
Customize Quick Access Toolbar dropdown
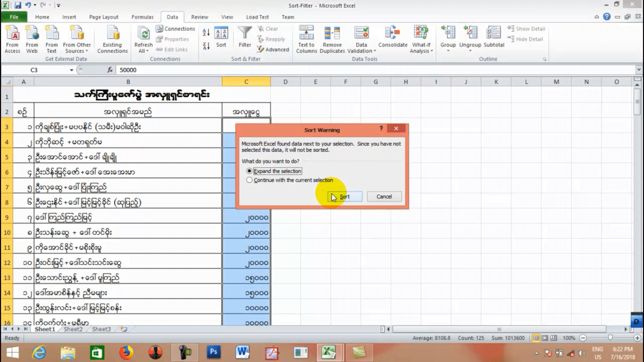pos(58,6)
